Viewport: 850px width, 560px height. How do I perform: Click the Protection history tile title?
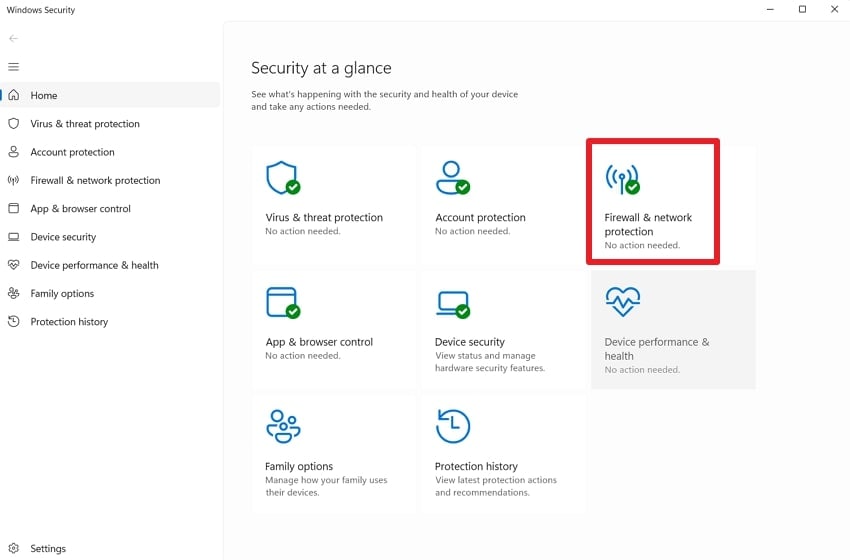pyautogui.click(x=476, y=466)
